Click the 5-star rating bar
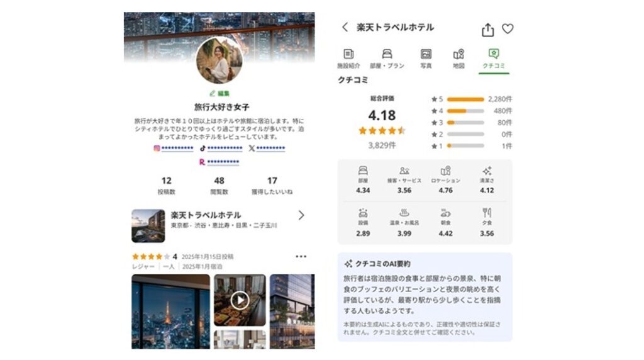Viewport: 644px width, 360px height. click(465, 99)
